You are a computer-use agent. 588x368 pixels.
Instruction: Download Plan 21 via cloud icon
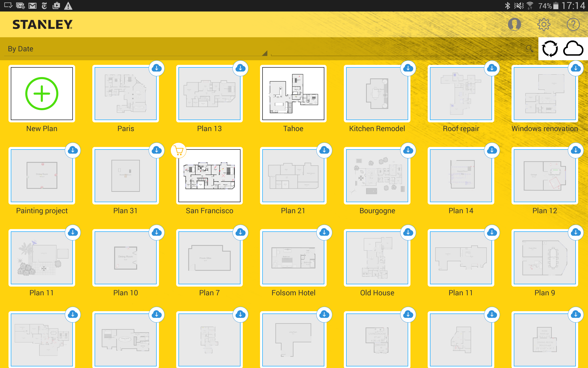pyautogui.click(x=324, y=150)
